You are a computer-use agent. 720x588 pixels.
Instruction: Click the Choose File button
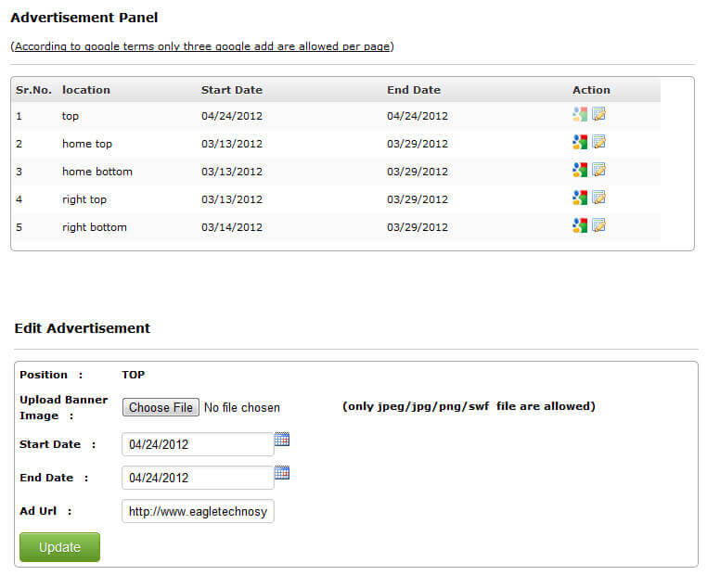161,407
